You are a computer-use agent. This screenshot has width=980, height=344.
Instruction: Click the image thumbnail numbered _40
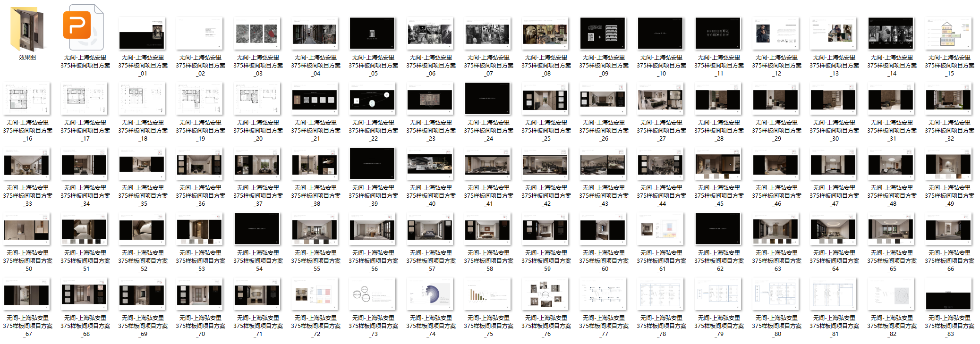[x=430, y=164]
